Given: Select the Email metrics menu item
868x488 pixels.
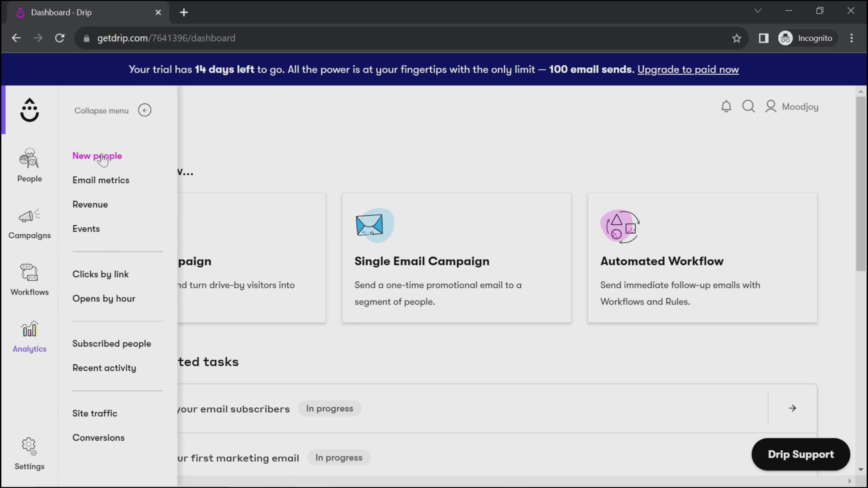Looking at the screenshot, I should (101, 180).
